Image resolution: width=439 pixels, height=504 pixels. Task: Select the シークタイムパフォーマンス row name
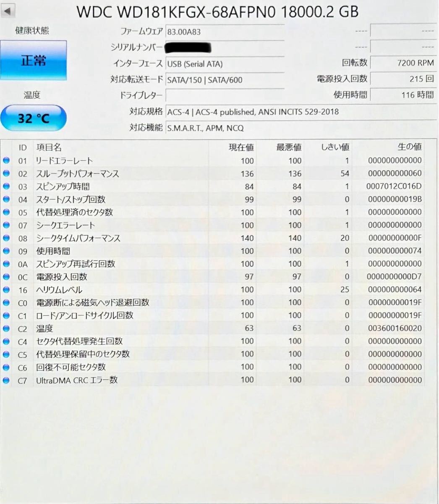[78, 238]
